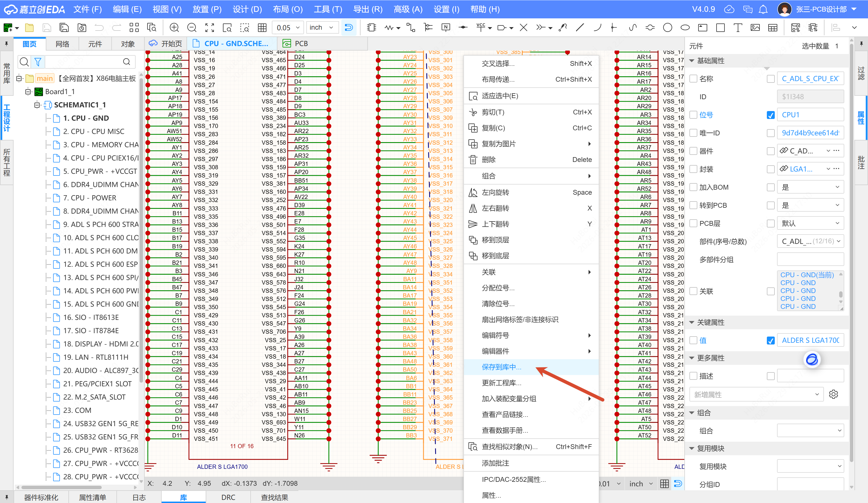The width and height of the screenshot is (868, 503).
Task: Switch to the DRC bottom tab
Action: pos(228,497)
